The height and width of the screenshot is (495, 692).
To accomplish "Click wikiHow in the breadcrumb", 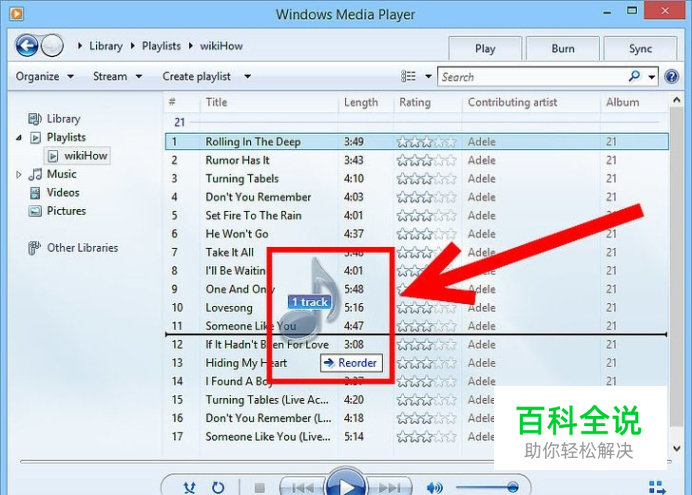I will 221,46.
